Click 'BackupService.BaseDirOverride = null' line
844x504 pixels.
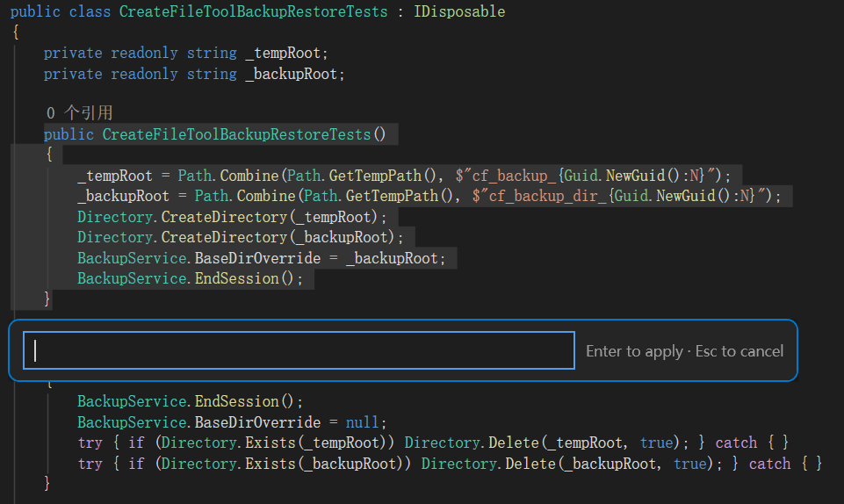click(232, 422)
